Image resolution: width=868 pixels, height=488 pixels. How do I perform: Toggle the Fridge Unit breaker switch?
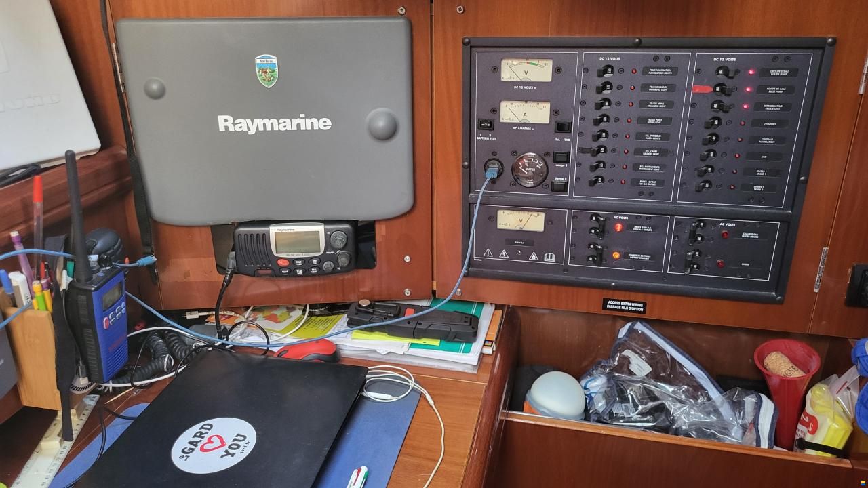click(x=720, y=106)
